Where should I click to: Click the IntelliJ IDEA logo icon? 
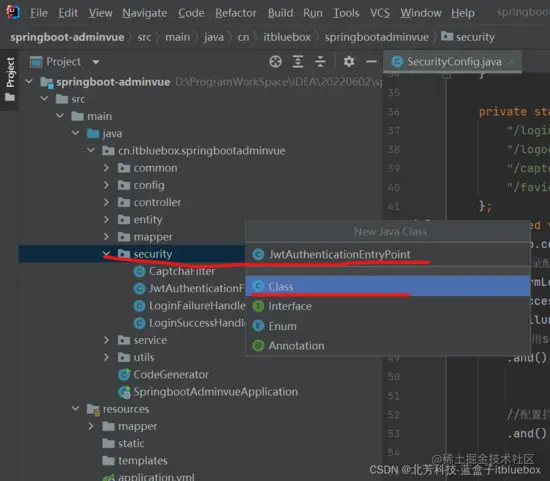[x=13, y=12]
